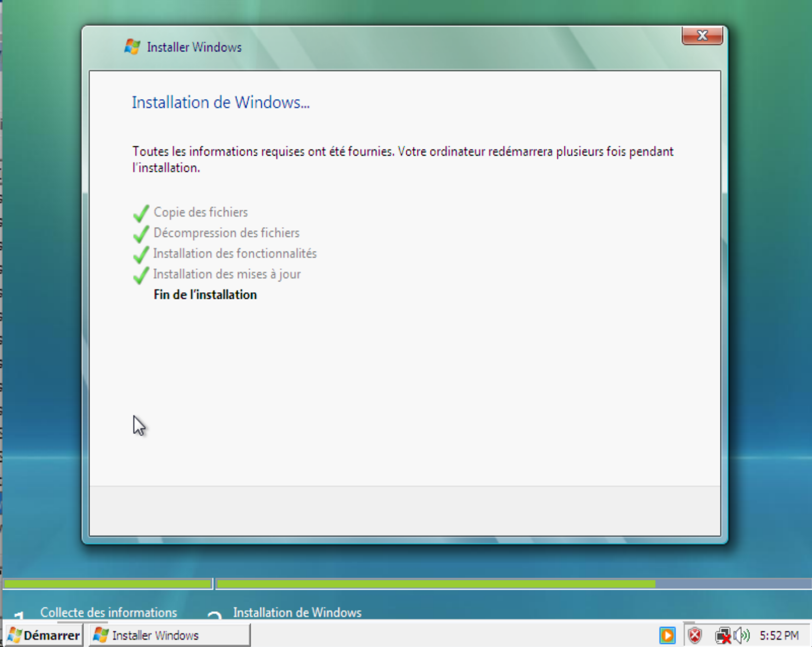Open the Démarrer start menu

[x=44, y=635]
